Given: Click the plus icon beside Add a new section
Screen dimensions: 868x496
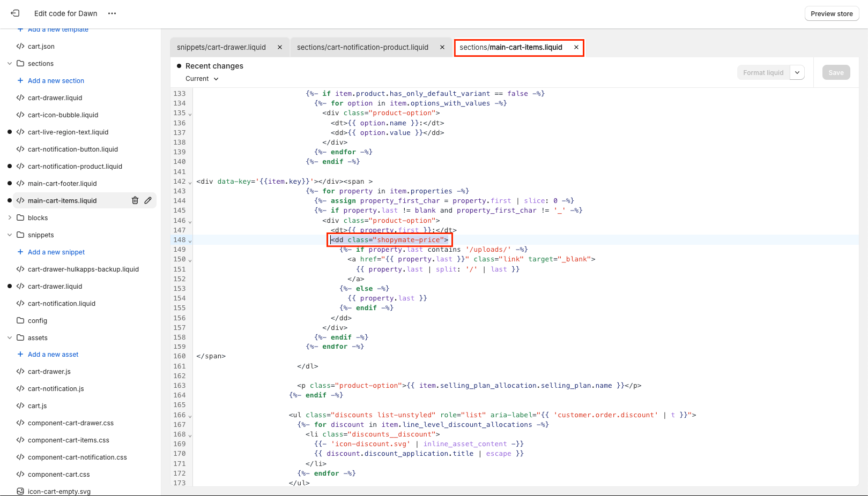Looking at the screenshot, I should coord(20,80).
